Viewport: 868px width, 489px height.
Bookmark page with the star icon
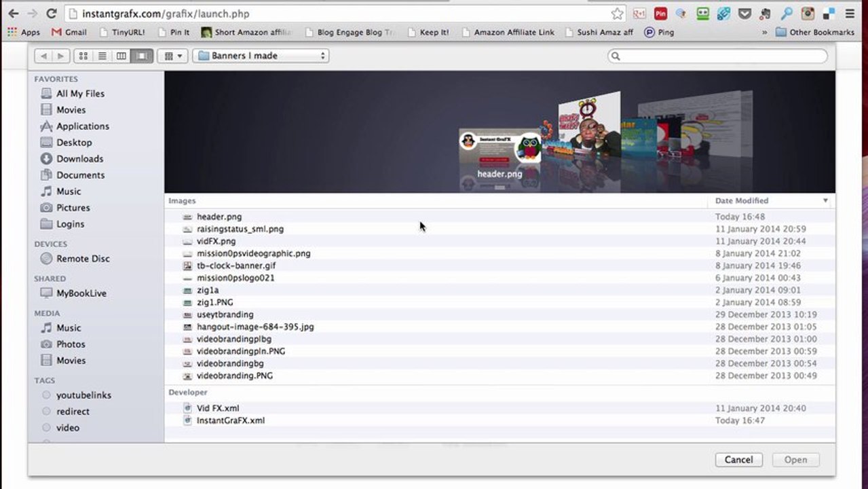click(x=617, y=14)
